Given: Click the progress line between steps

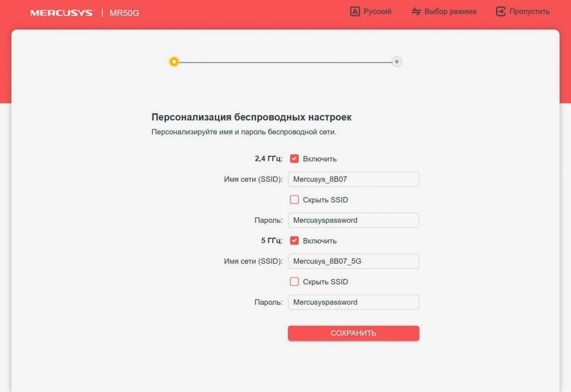Looking at the screenshot, I should point(285,62).
